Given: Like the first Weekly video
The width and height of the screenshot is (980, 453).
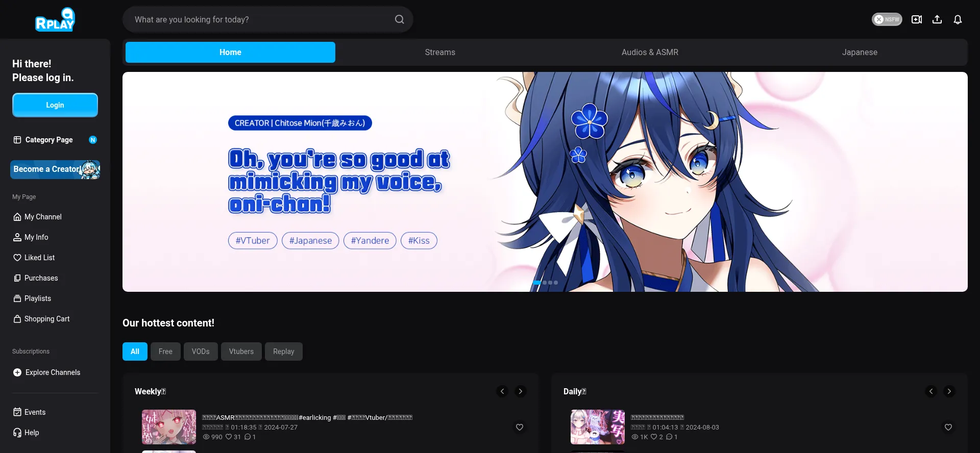Looking at the screenshot, I should 520,427.
